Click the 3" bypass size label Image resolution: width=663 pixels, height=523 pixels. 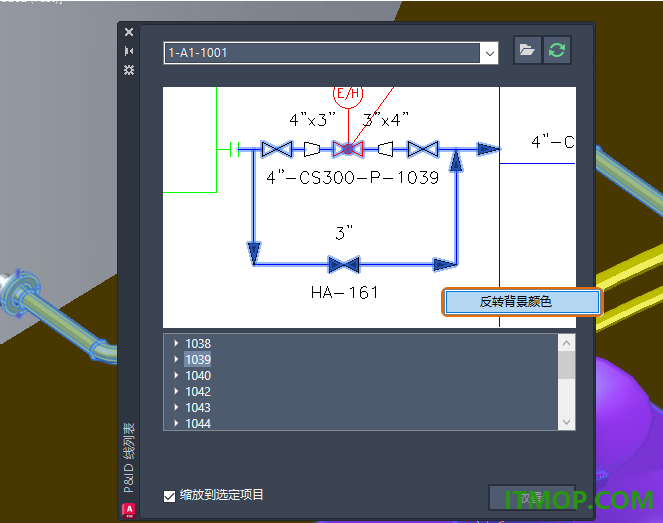click(344, 233)
